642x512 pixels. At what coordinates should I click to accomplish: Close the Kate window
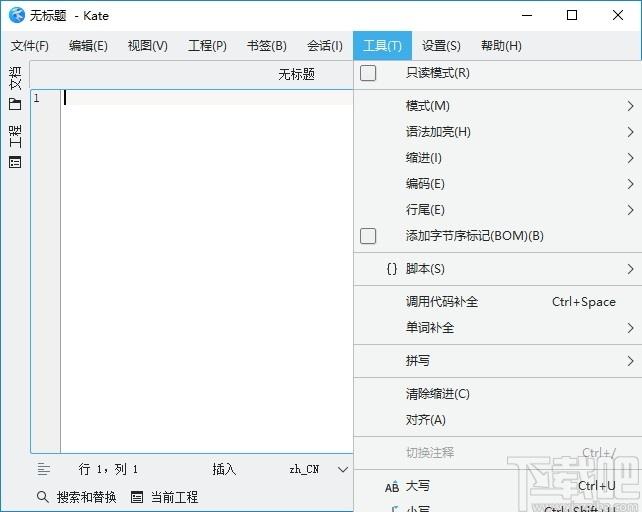618,16
